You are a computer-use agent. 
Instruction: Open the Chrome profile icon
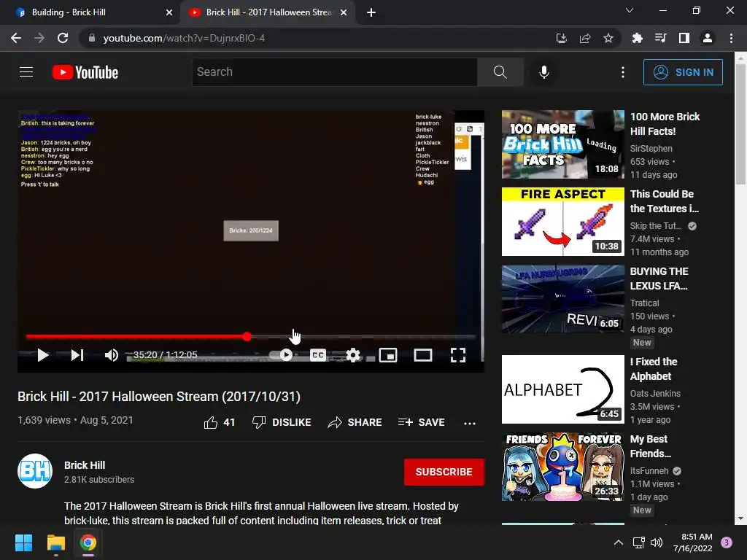708,38
